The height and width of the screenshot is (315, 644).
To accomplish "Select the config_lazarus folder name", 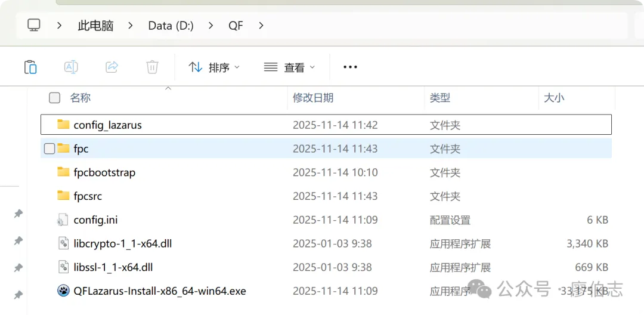I will [107, 125].
